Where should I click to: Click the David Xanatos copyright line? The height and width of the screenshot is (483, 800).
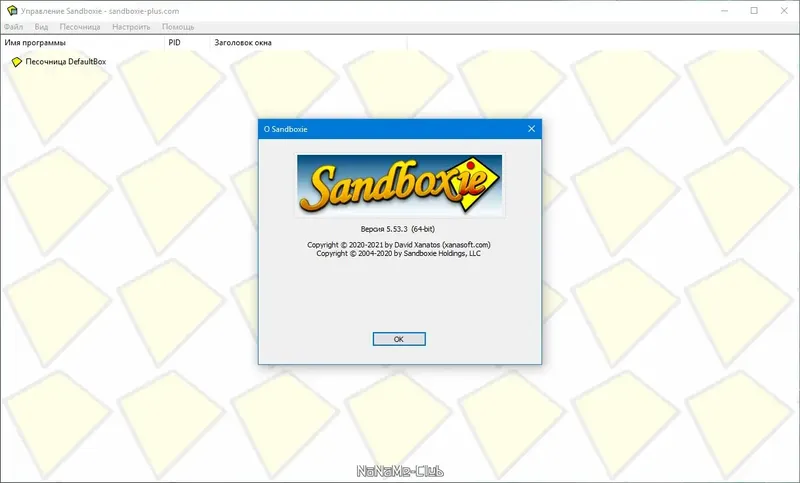[398, 245]
